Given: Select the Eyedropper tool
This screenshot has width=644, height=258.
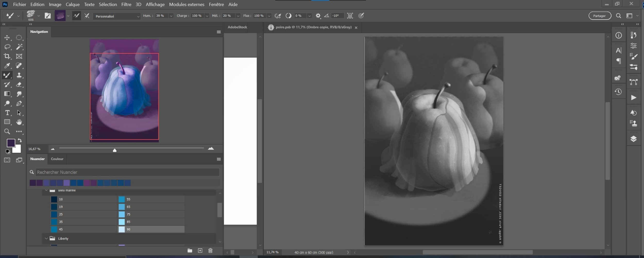Looking at the screenshot, I should 7,66.
